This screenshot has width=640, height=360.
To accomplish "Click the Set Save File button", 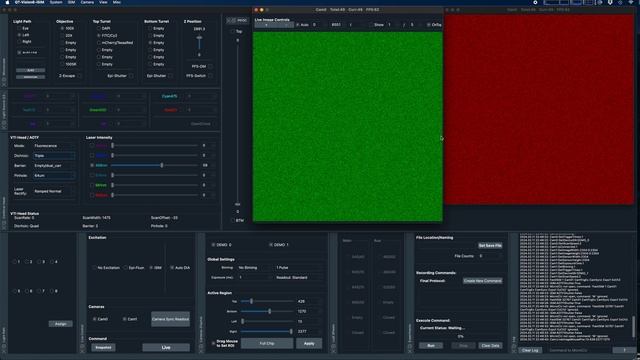I will [x=490, y=246].
